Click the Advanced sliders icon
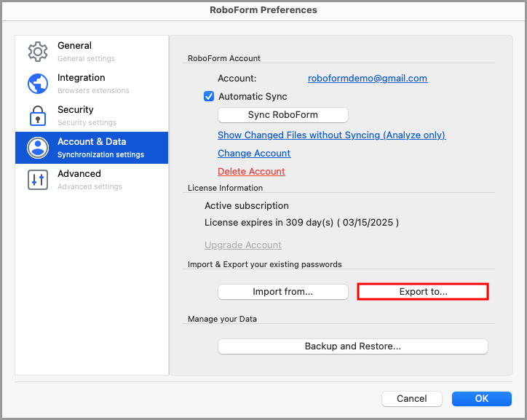527x420 pixels. 38,180
